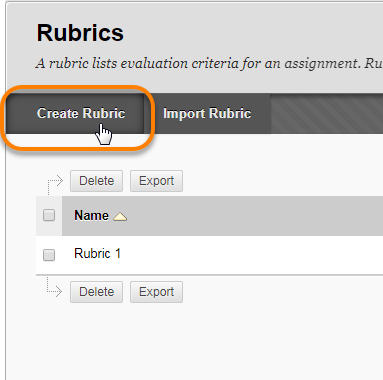The width and height of the screenshot is (383, 380).
Task: Click the blank area of Rubric 1 row
Action: 252,255
